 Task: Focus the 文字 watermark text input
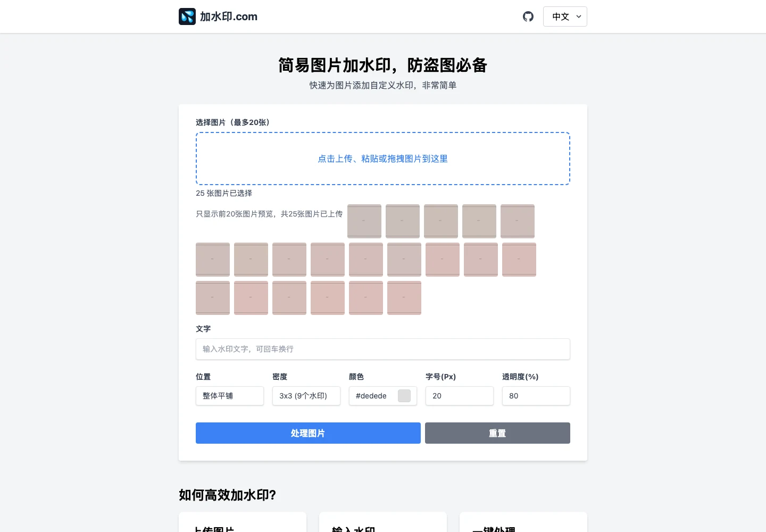[383, 349]
